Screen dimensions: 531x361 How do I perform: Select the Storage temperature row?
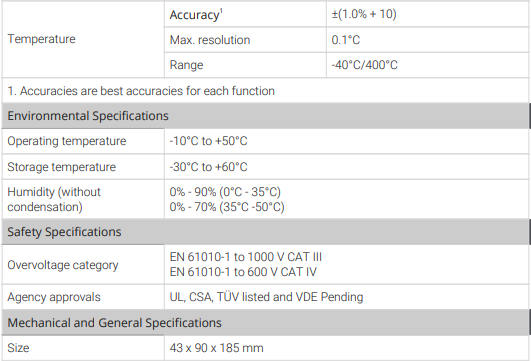click(265, 167)
